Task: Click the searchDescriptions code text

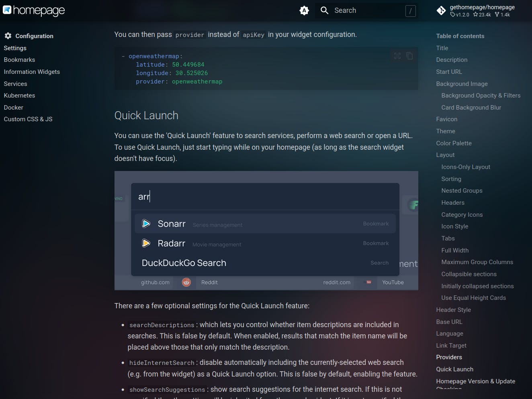Action: 162,325
